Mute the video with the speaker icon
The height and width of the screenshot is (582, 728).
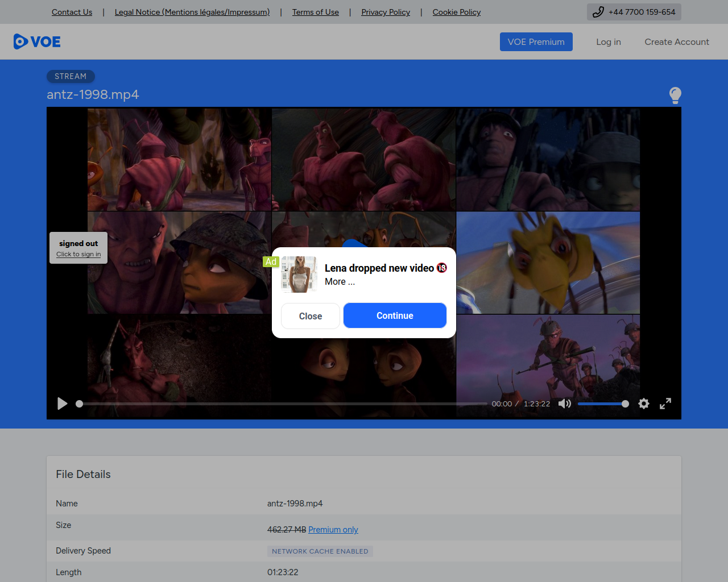tap(564, 404)
